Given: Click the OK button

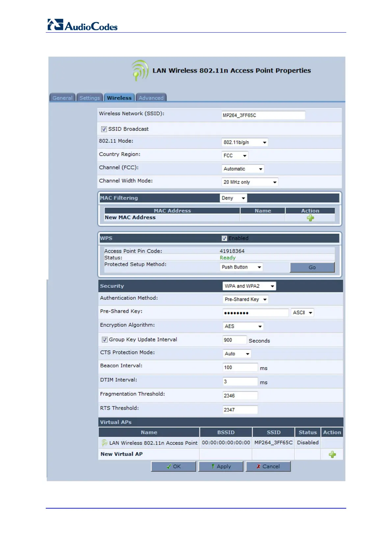Looking at the screenshot, I should point(173,466).
